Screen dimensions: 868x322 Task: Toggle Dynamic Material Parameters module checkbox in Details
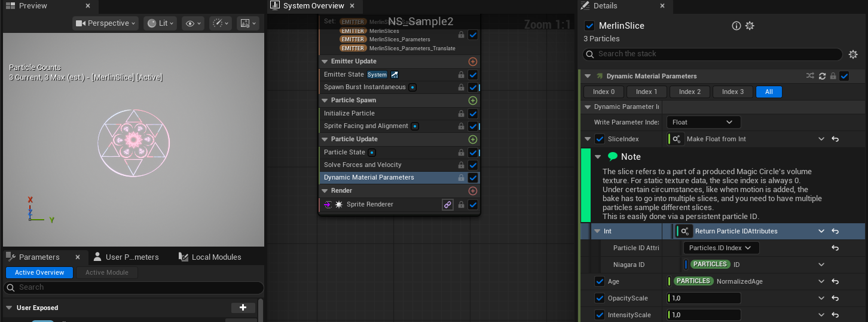[844, 76]
